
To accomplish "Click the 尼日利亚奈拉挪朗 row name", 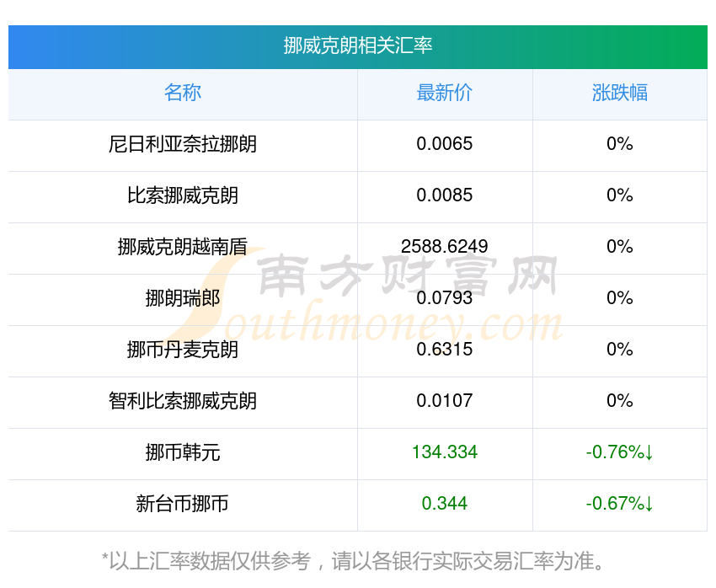I will click(183, 144).
